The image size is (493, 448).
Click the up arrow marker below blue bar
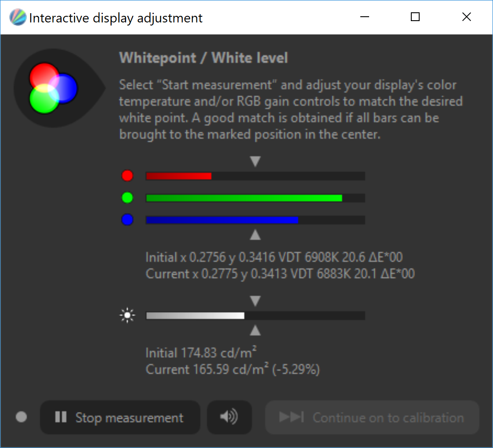point(255,235)
